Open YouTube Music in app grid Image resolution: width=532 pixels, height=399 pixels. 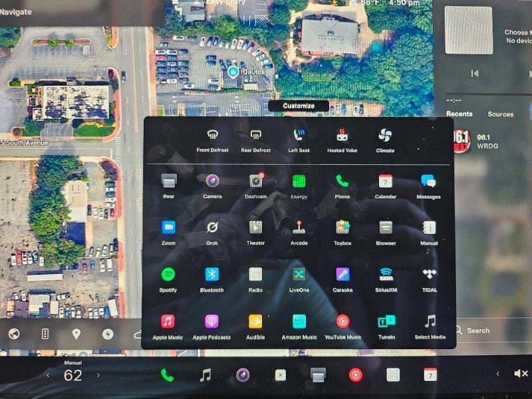pos(342,327)
